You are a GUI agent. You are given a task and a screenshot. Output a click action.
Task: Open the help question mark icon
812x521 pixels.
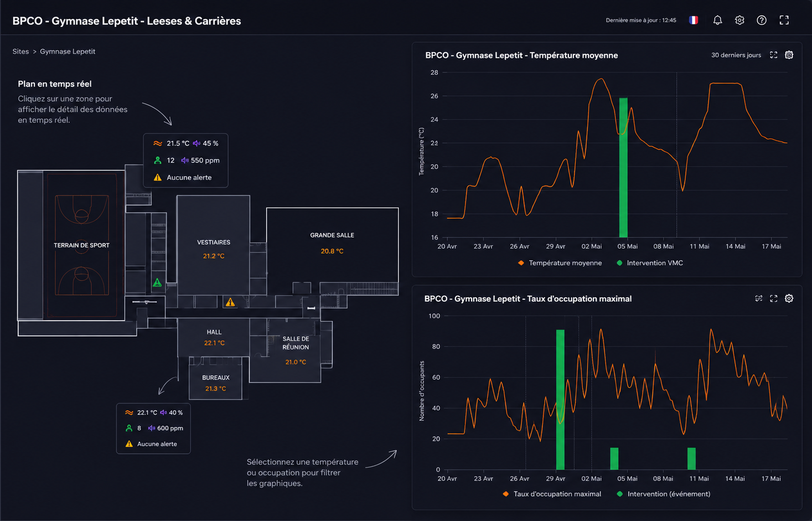click(x=762, y=20)
